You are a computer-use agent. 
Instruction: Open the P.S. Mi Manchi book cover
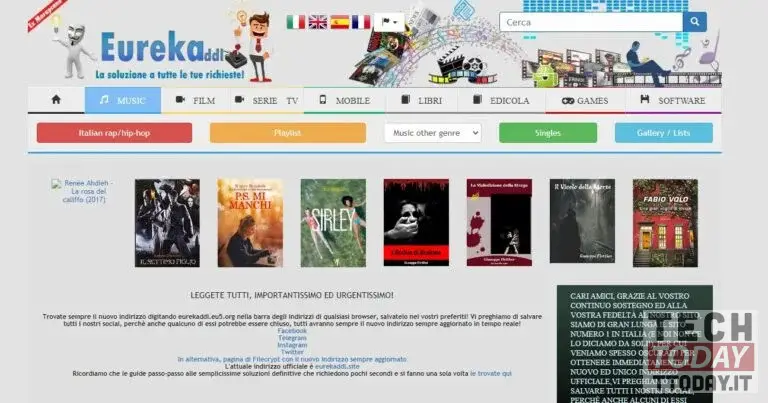tap(250, 223)
